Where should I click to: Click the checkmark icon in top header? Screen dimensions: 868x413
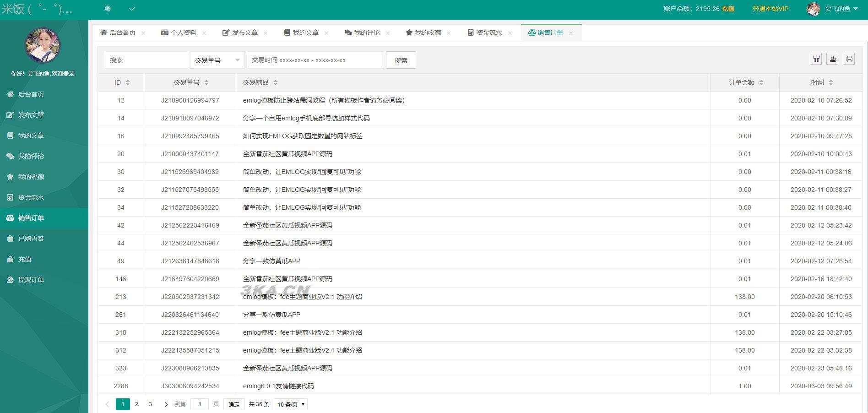(132, 9)
